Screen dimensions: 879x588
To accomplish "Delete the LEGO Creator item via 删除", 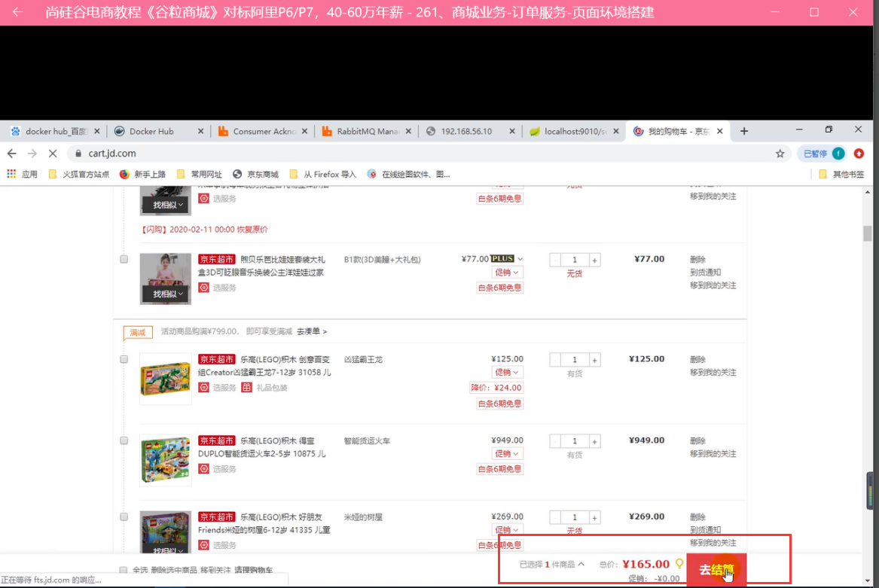I will pyautogui.click(x=697, y=359).
